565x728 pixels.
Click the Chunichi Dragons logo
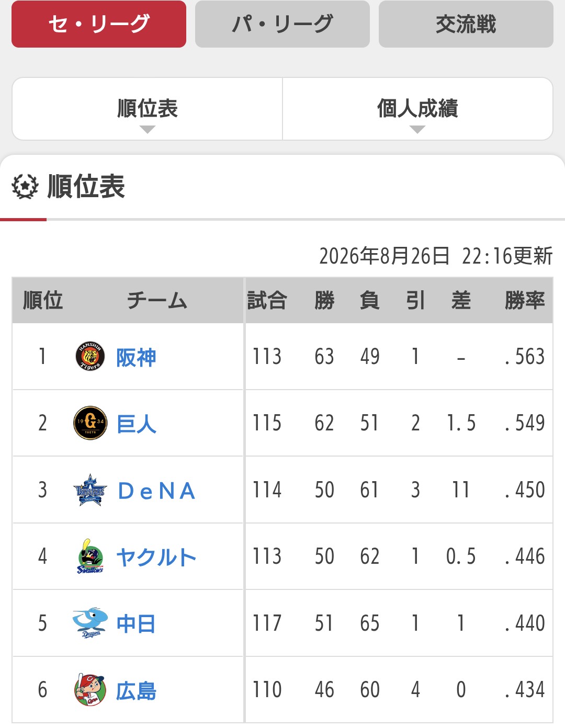click(90, 623)
